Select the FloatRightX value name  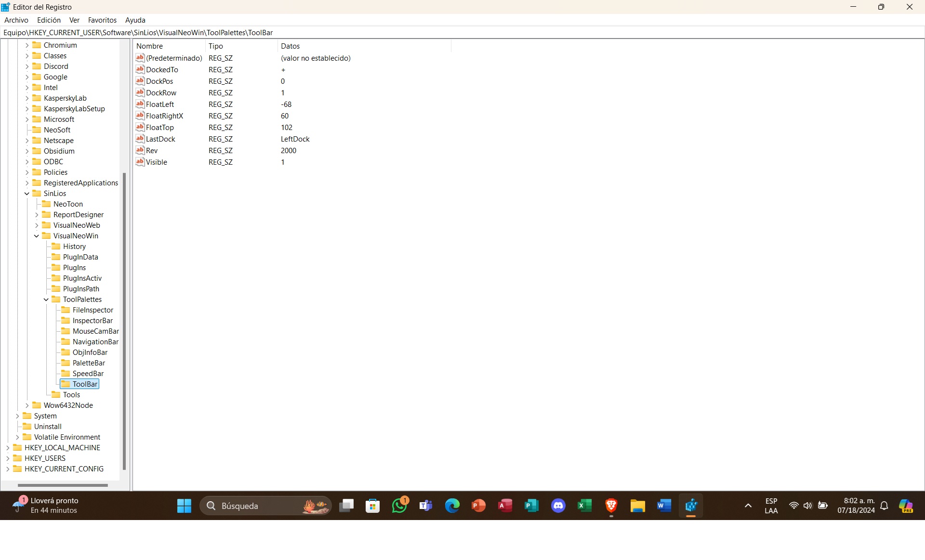[164, 116]
